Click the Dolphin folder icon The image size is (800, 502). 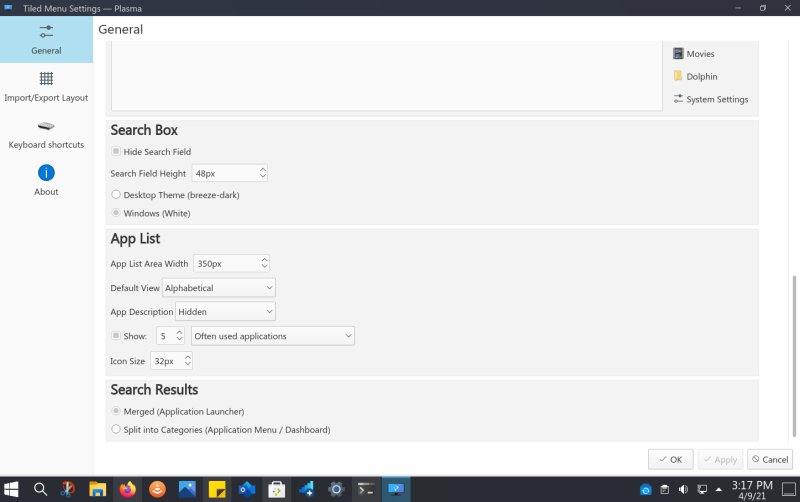(x=678, y=76)
